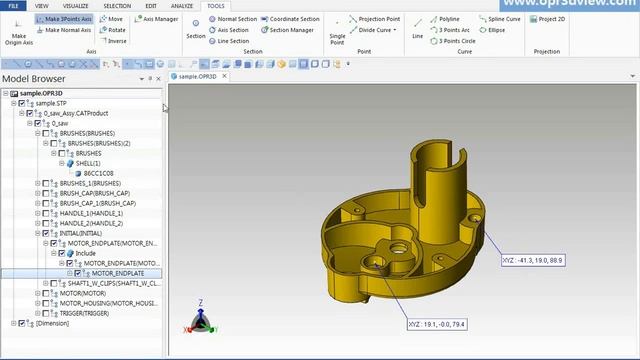
Task: Select the sample.OPR3D document tab
Action: [x=198, y=76]
